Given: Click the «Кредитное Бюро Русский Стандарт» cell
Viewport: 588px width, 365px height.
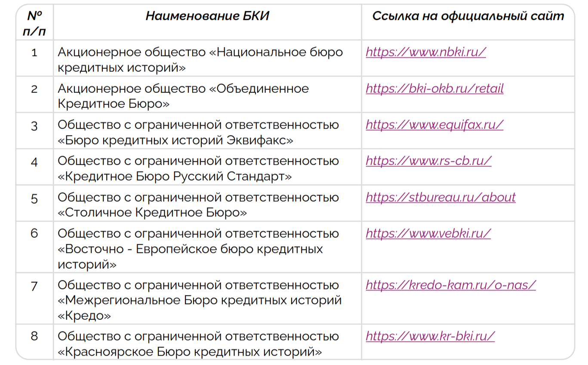Looking at the screenshot, I should [x=175, y=176].
